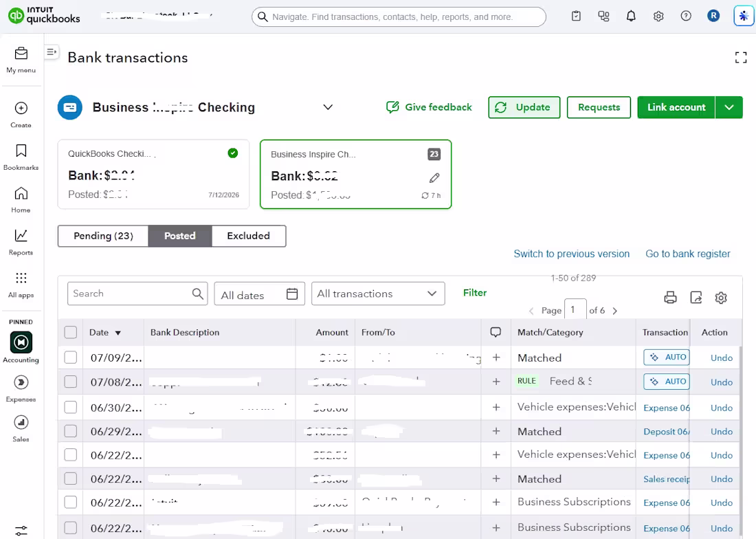Open the pinned Accounting app icon

point(21,342)
